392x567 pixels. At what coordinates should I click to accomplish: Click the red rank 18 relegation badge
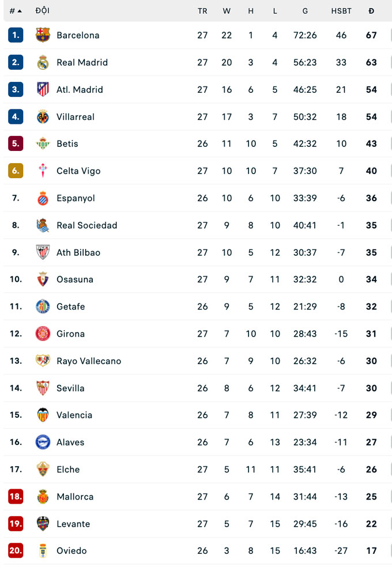[x=16, y=497]
